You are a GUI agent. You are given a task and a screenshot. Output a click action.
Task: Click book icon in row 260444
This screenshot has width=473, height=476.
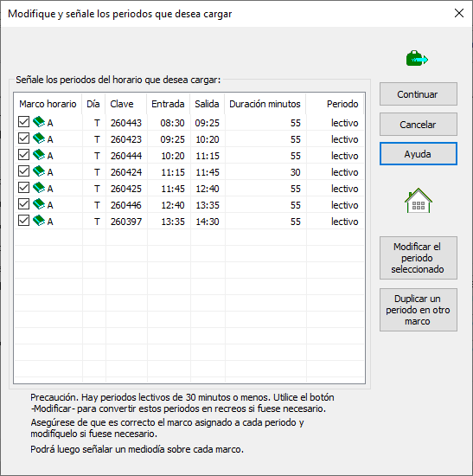coord(39,155)
